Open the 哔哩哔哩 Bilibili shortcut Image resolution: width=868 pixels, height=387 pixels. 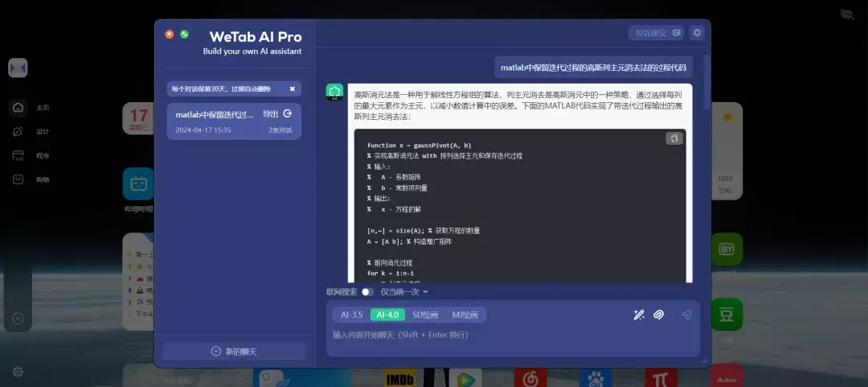[x=138, y=183]
